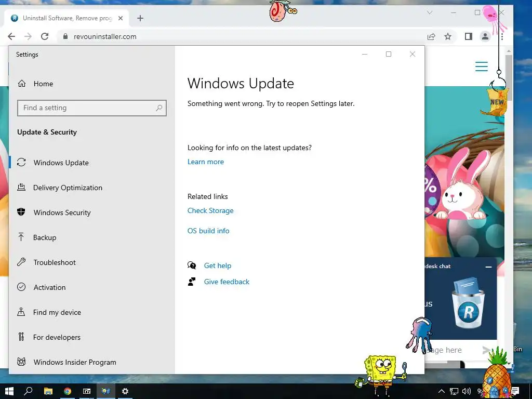This screenshot has height=399, width=532.
Task: Open Delivery Optimization settings
Action: pos(68,188)
